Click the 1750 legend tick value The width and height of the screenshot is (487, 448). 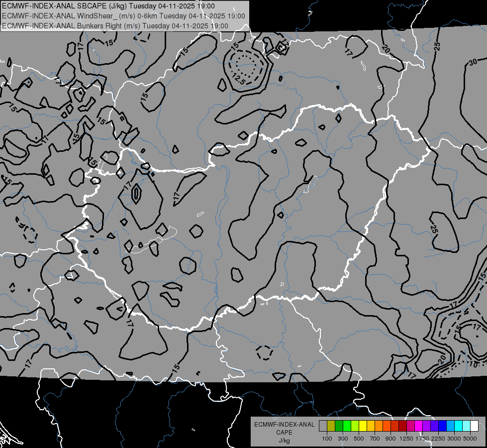click(422, 439)
